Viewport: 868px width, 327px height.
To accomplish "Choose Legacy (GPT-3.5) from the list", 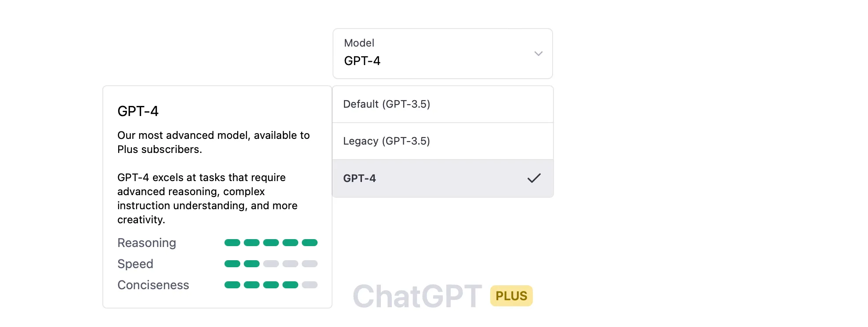I will point(442,141).
